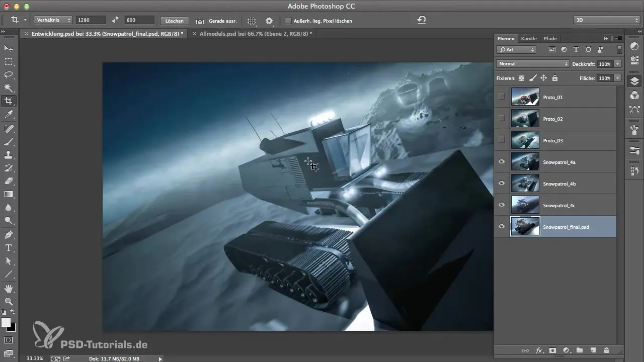Show the Proto_01 layer
The height and width of the screenshot is (362, 644).
(x=501, y=97)
